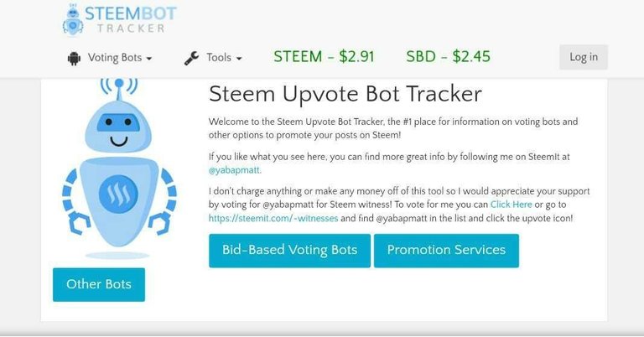Click the Android robot icon beside Voting Bots
The image size is (644, 337).
74,59
